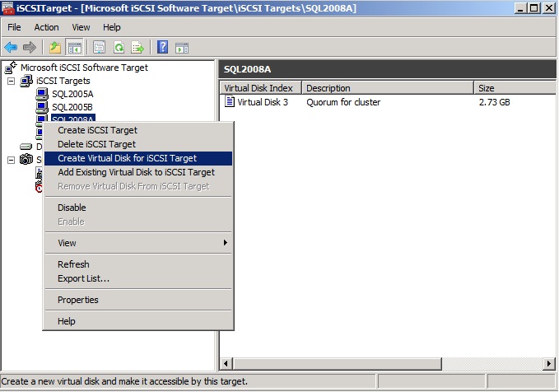Click the horizontal scrollbar thumb
This screenshot has height=392, width=559.
(338, 364)
